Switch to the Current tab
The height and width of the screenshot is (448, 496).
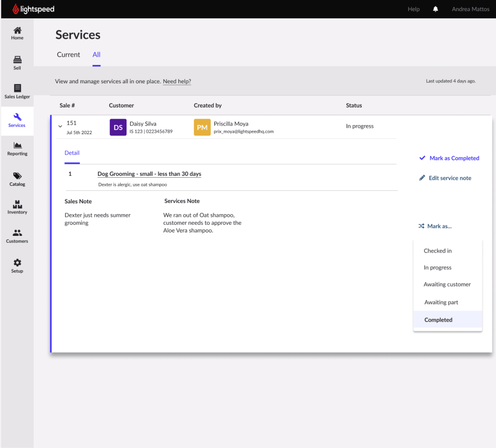pyautogui.click(x=68, y=55)
